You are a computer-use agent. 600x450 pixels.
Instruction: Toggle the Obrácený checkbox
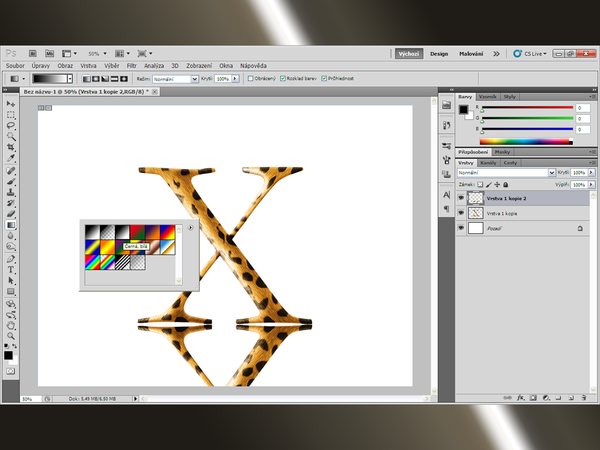point(250,77)
